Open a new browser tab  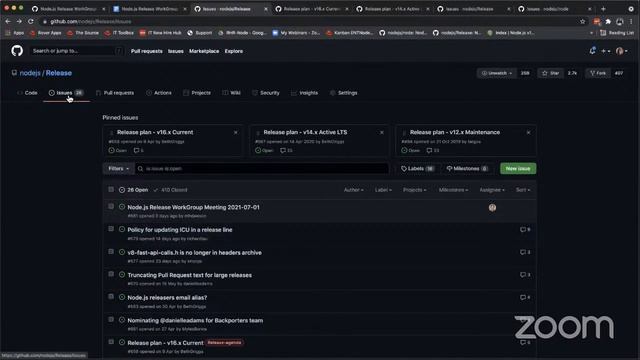pyautogui.click(x=603, y=9)
